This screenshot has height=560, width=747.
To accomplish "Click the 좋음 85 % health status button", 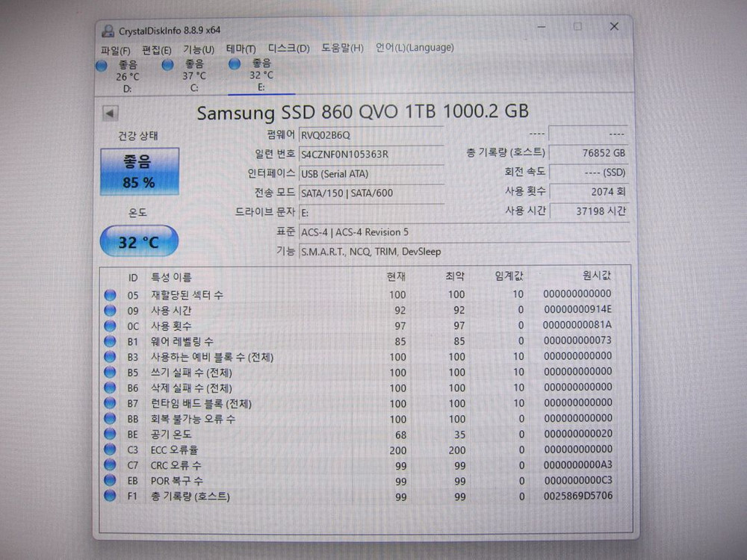I will pos(139,172).
